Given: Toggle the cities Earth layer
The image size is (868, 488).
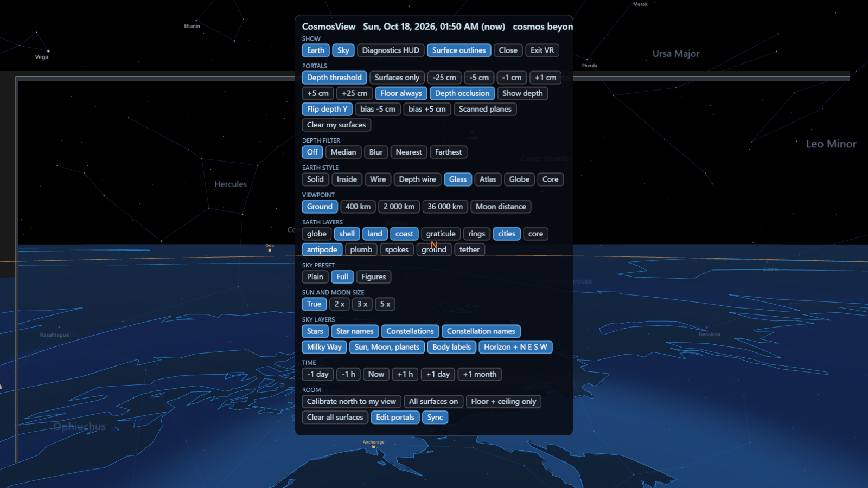Looking at the screenshot, I should tap(507, 234).
